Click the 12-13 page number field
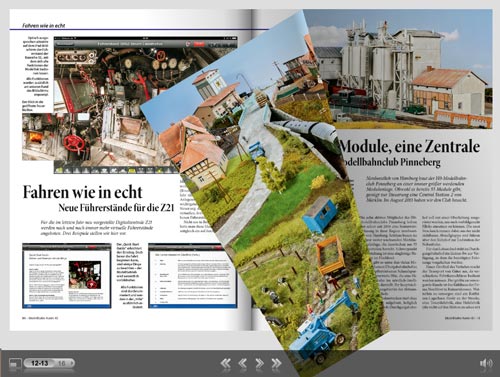Viewport: 500px width, 377px height. [40, 363]
